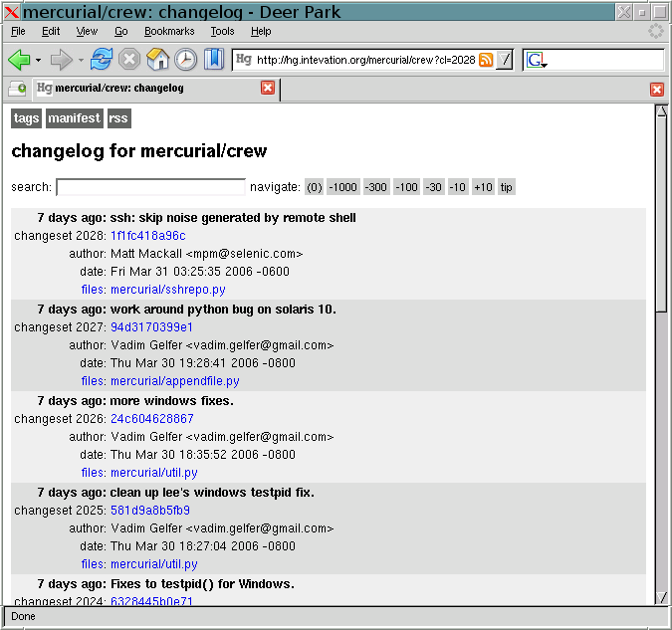Viewport: 672px width, 630px height.
Task: Open the Bookmarks menu
Action: tap(169, 32)
